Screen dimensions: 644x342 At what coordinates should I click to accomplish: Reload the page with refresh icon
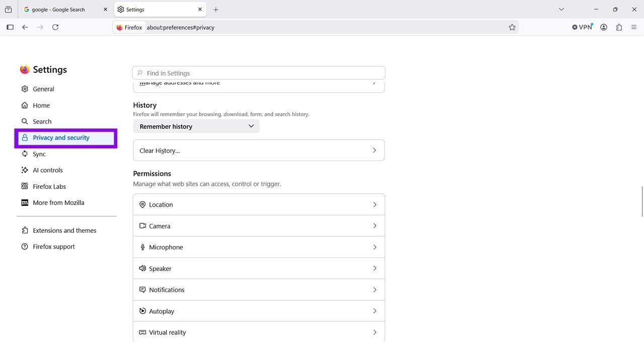click(x=55, y=27)
